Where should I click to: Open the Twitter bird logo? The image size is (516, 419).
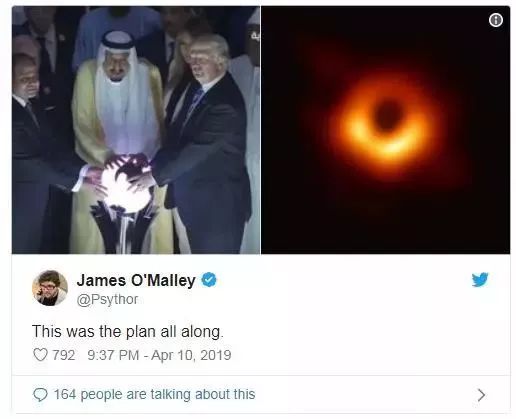tap(480, 280)
